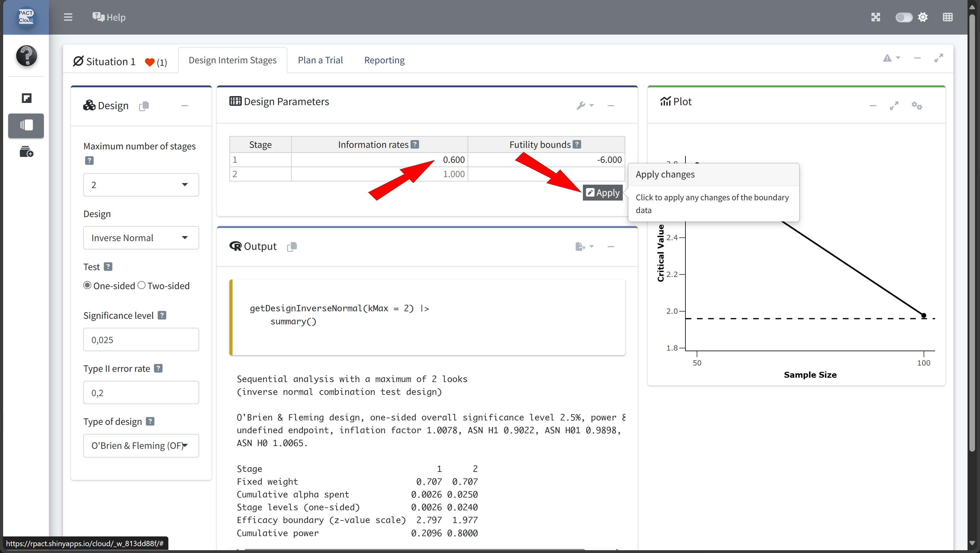Copy Output using the clipboard icon
The width and height of the screenshot is (980, 553).
pos(292,247)
